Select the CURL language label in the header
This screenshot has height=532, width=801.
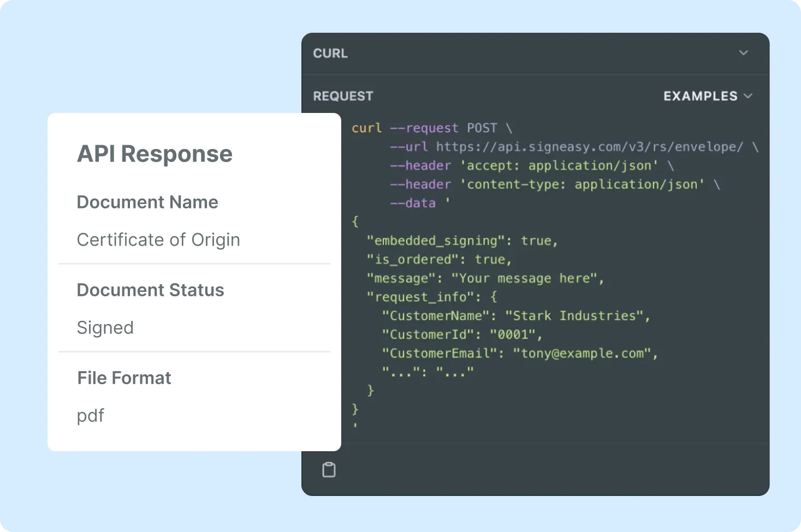click(x=330, y=53)
